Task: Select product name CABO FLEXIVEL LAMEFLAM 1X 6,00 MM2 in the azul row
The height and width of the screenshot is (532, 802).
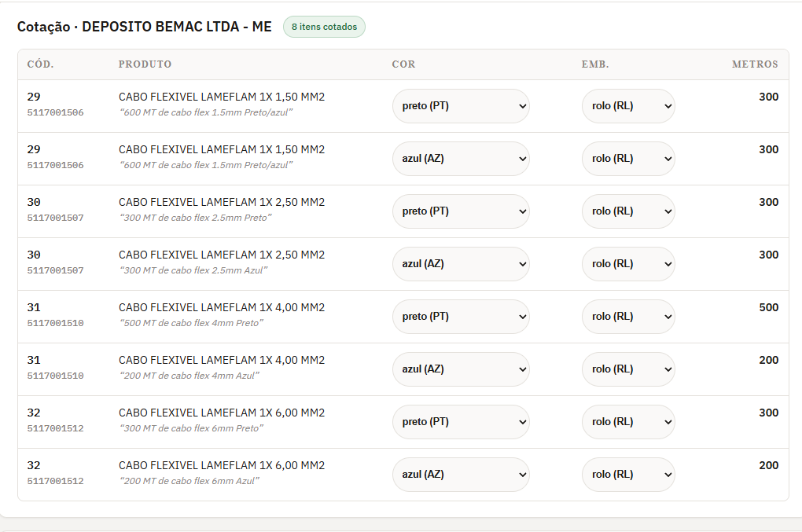Action: coord(222,465)
